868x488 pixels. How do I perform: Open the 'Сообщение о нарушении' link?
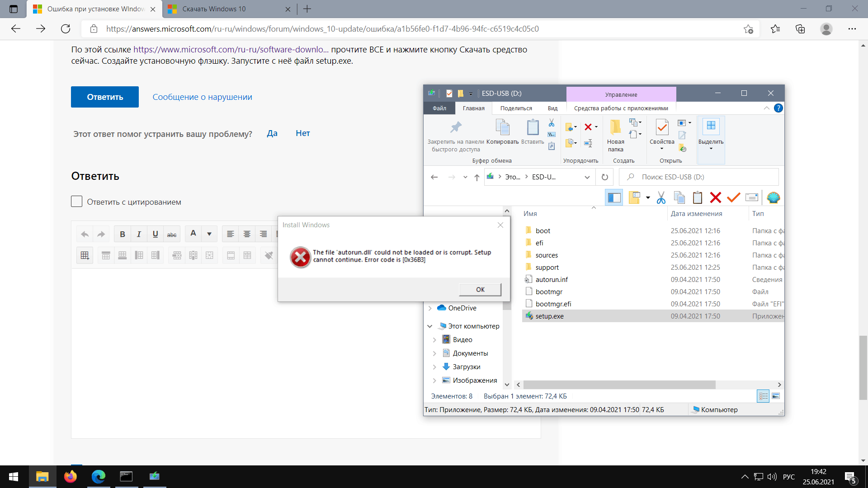(202, 97)
